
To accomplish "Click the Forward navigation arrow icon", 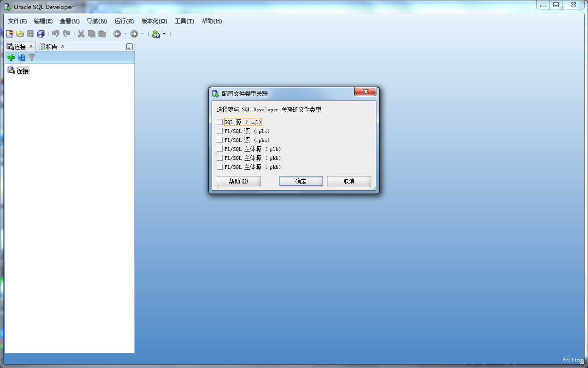I will (x=134, y=34).
